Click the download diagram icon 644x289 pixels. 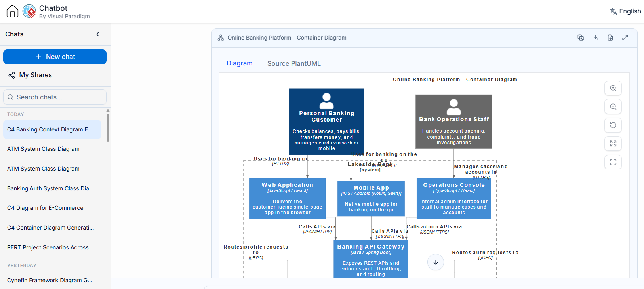pos(595,38)
